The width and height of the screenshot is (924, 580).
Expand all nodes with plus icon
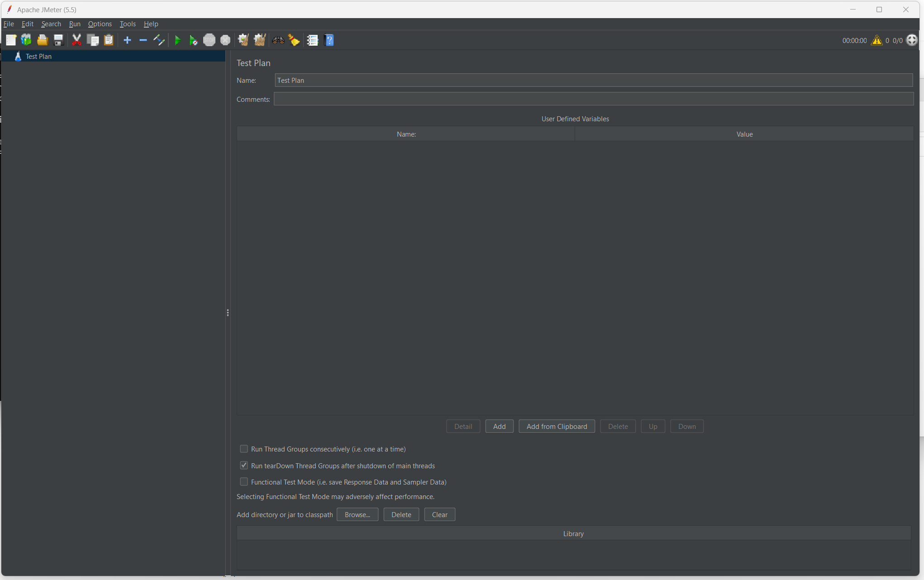click(x=127, y=40)
